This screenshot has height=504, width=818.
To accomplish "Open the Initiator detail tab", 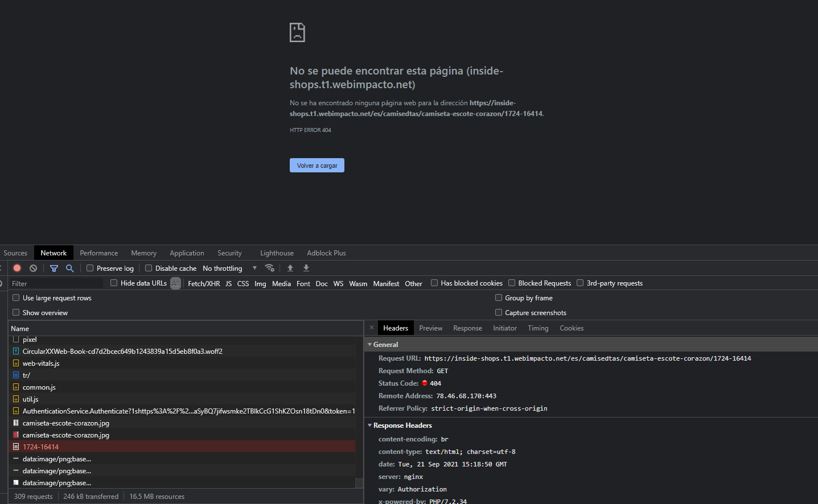I will coord(505,328).
